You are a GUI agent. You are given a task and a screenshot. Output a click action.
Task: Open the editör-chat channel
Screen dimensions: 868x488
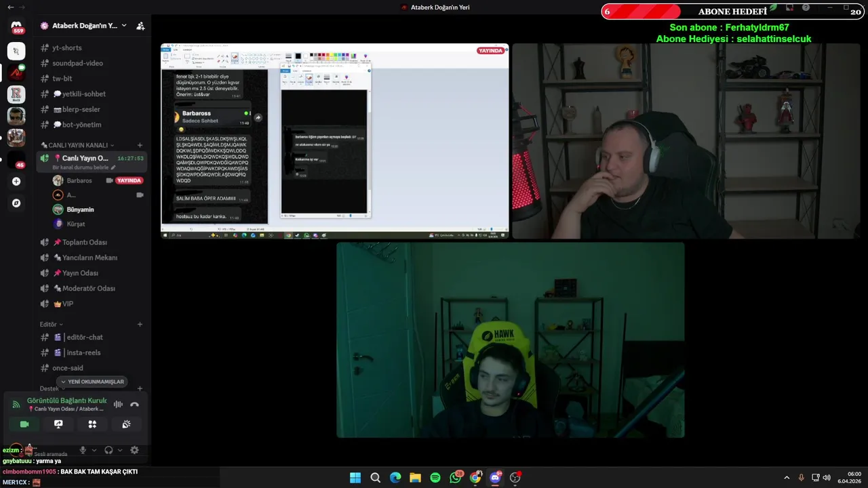click(x=92, y=337)
